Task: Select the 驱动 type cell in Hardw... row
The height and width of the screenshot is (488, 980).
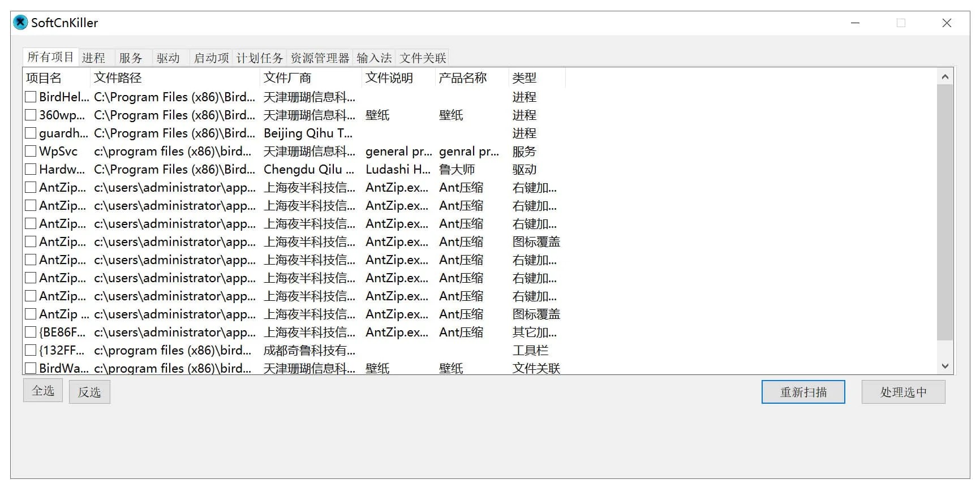Action: pos(524,170)
